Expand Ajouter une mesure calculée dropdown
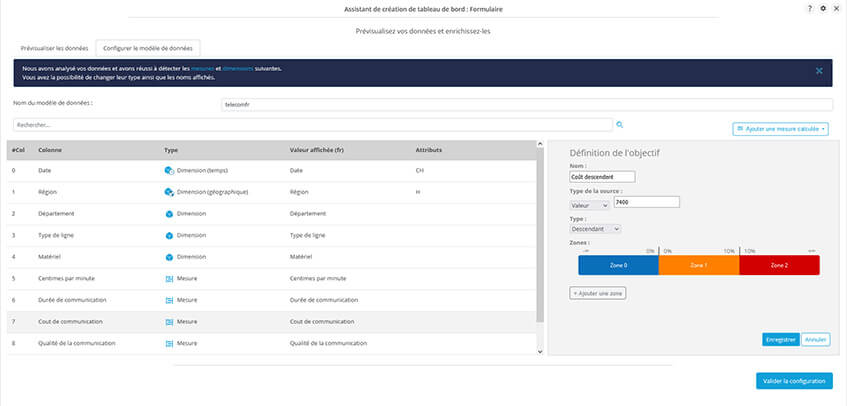This screenshot has height=406, width=847. coord(782,129)
